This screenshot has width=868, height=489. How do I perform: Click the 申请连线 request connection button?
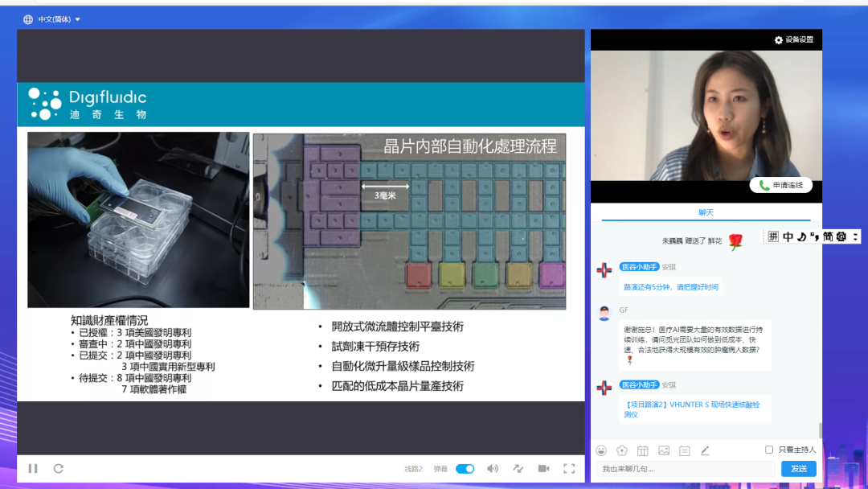point(780,185)
